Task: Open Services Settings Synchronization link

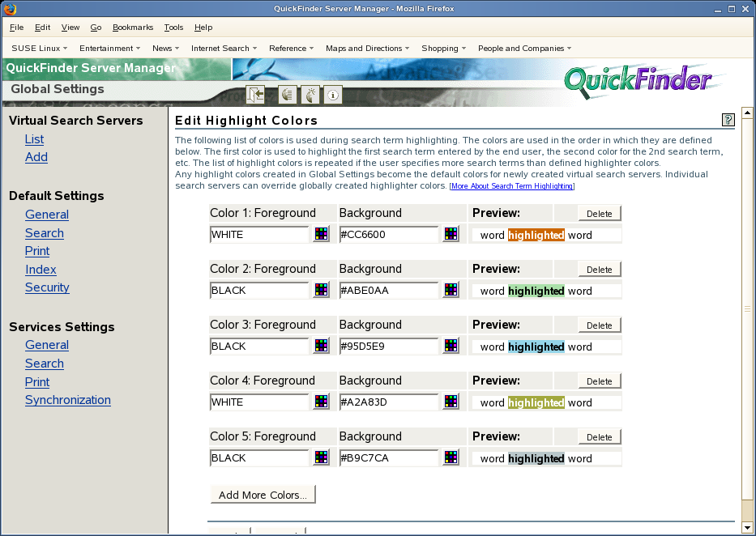Action: pyautogui.click(x=68, y=400)
